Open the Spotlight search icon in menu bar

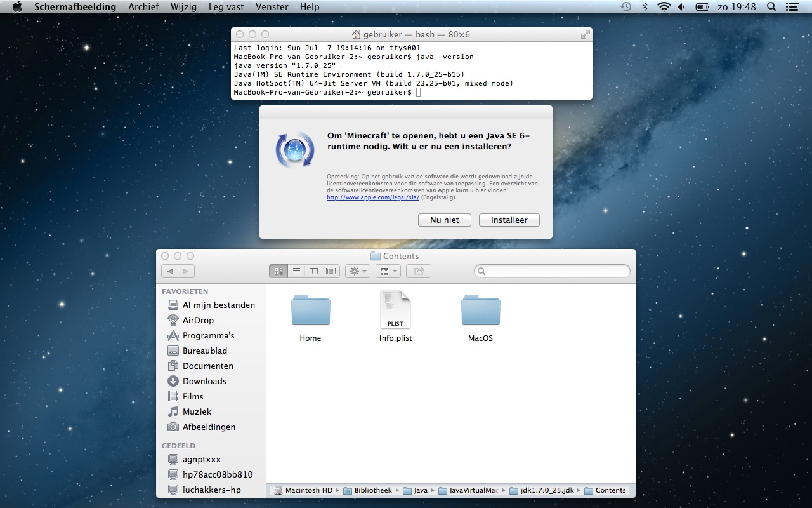tap(771, 7)
